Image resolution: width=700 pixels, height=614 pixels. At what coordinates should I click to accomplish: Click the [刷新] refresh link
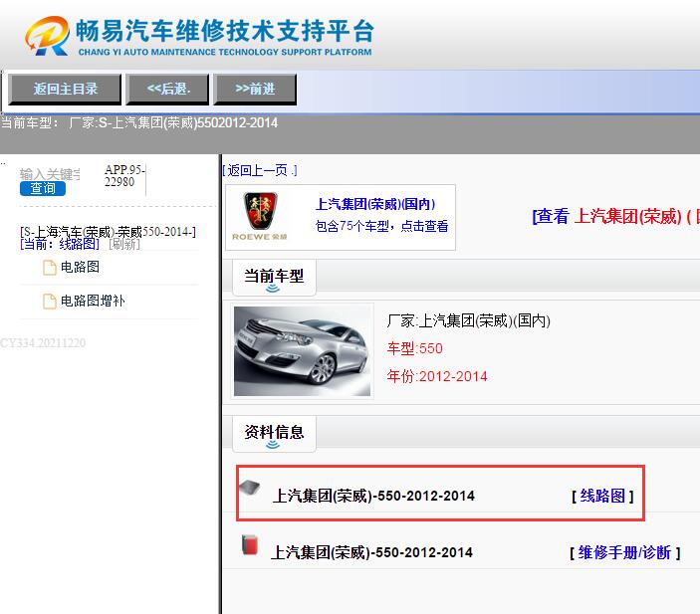pos(124,244)
